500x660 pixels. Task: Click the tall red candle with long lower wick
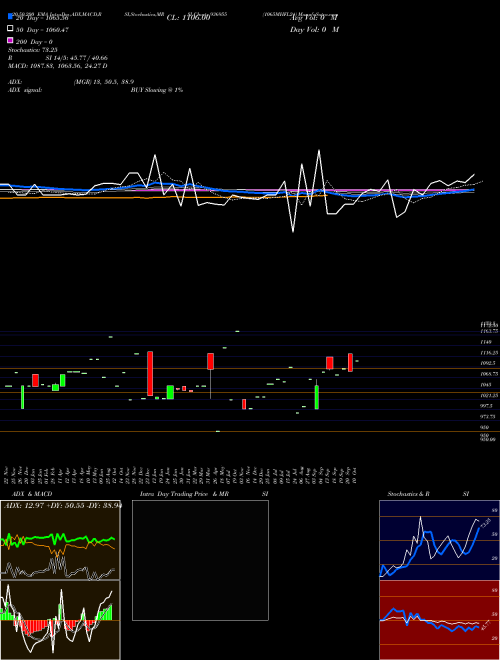click(210, 362)
